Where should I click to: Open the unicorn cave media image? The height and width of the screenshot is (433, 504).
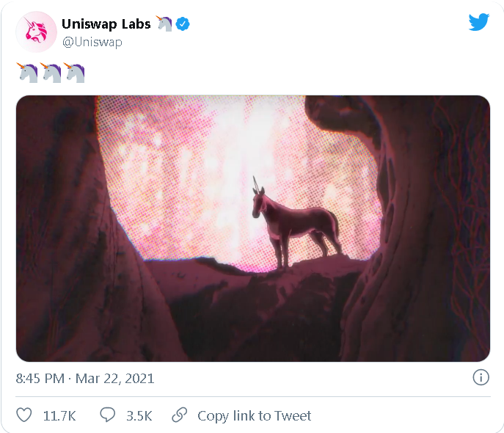point(253,228)
